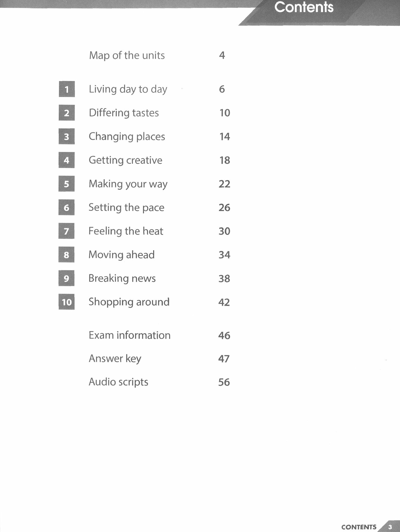Open Feeling the heat unit
The width and height of the screenshot is (400, 532).
click(126, 231)
